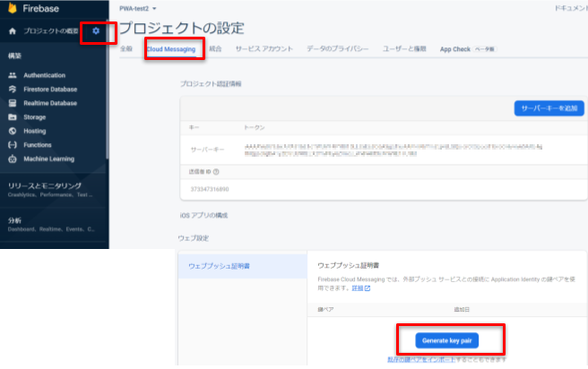Screen dimensions: 588x369
Task: Open the 詳細 link
Action: 358,288
